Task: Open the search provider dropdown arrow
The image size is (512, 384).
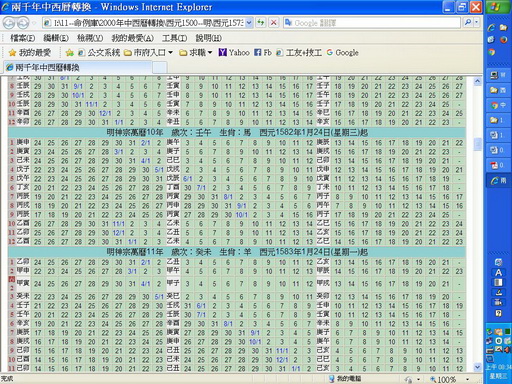Action: click(477, 23)
